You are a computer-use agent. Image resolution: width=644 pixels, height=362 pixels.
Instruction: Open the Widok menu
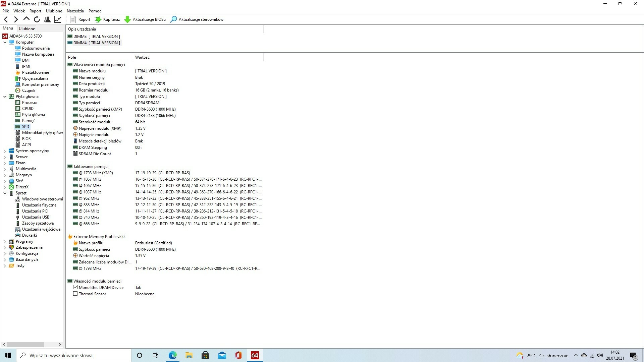(19, 11)
